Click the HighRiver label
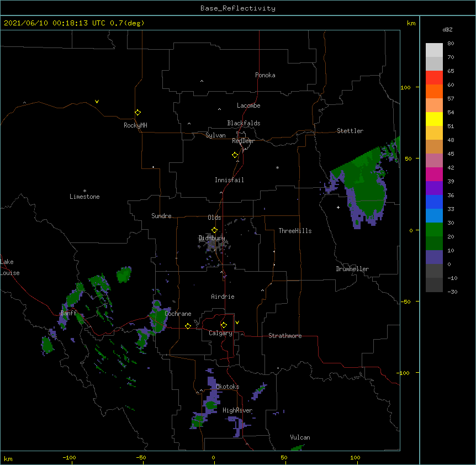This screenshot has height=465, width=476. click(237, 410)
